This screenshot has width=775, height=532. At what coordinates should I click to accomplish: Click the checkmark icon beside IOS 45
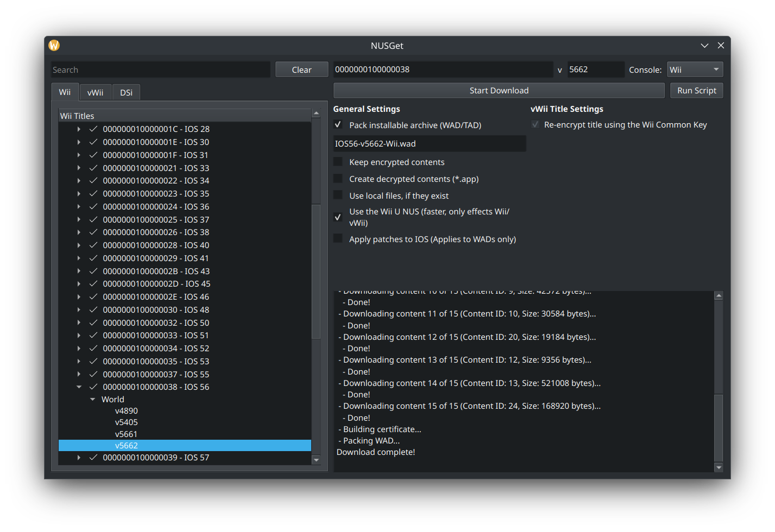click(93, 284)
